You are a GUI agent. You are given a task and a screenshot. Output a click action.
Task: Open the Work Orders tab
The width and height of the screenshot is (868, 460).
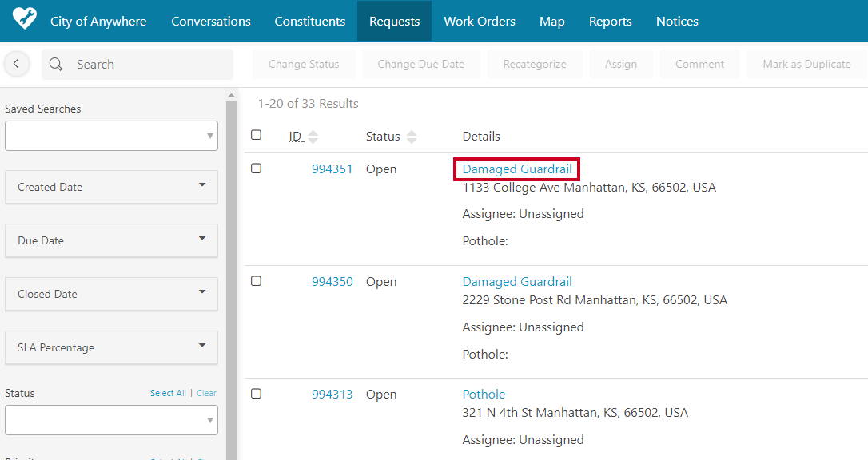point(480,21)
